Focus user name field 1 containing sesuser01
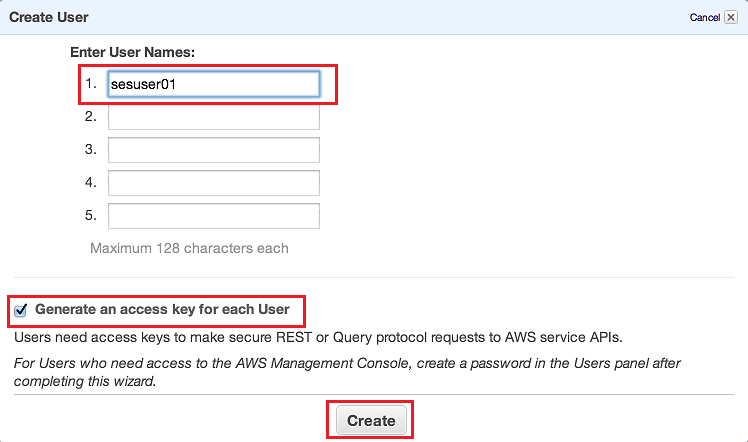The image size is (748, 442). pyautogui.click(x=214, y=84)
